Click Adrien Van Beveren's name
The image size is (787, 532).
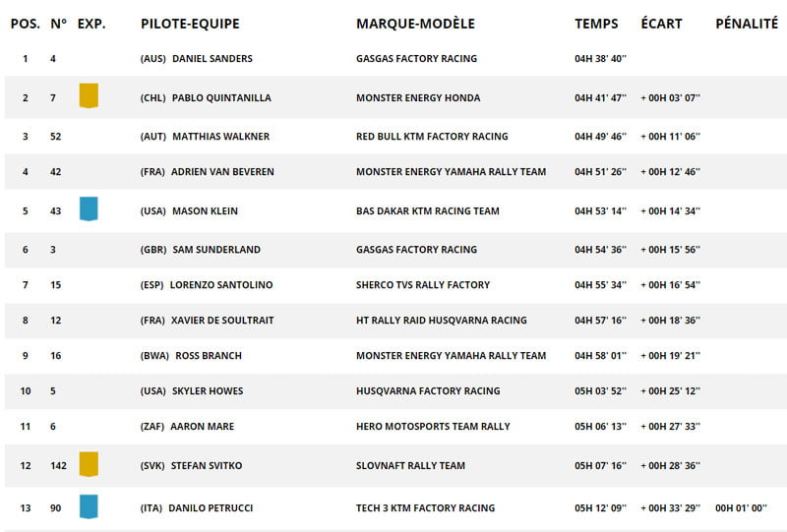(x=222, y=172)
